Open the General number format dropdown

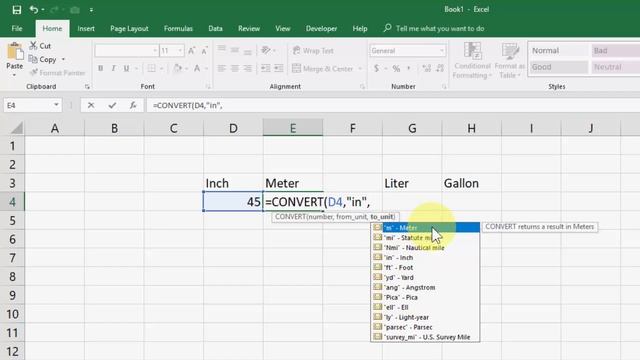click(442, 51)
